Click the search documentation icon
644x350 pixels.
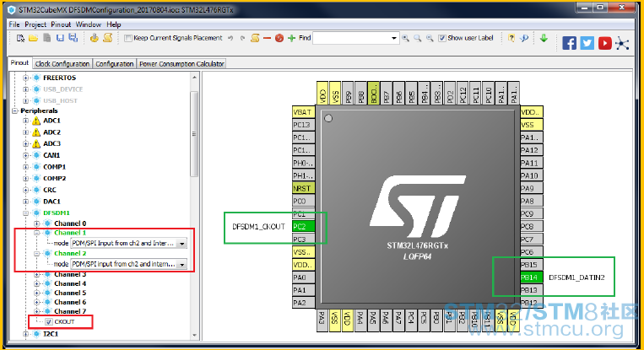(x=524, y=38)
